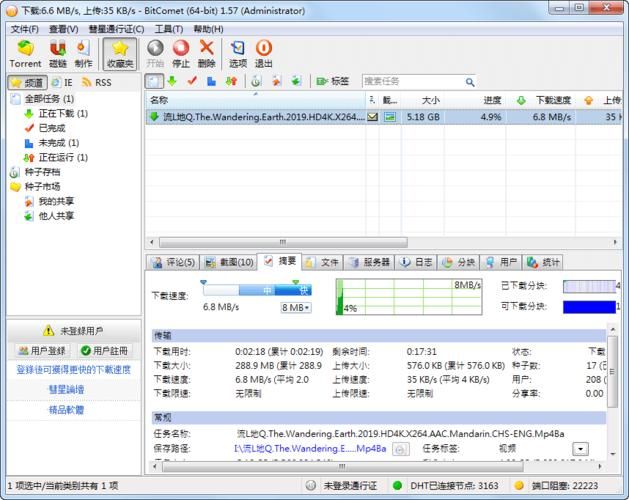Open 选项 options from the toolbar

pos(237,54)
